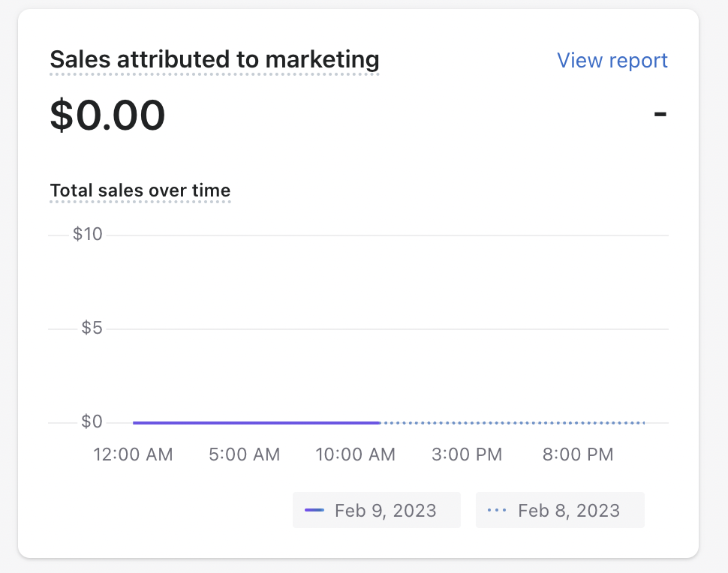Viewport: 728px width, 573px height.
Task: Click the Total sales over time label
Action: coord(140,190)
